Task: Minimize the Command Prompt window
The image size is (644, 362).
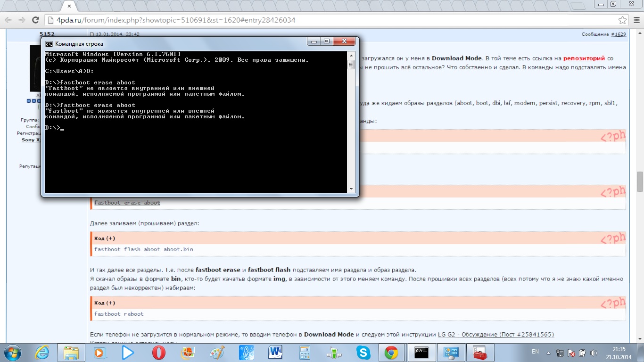Action: (x=314, y=41)
